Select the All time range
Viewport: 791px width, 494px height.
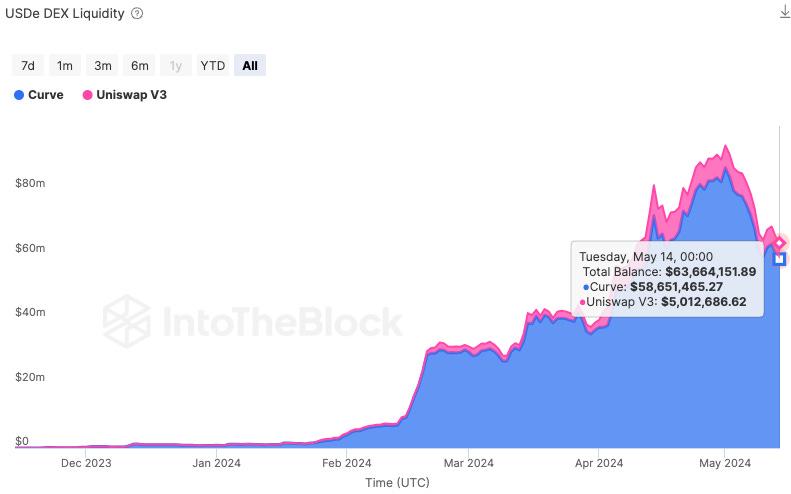pyautogui.click(x=250, y=66)
